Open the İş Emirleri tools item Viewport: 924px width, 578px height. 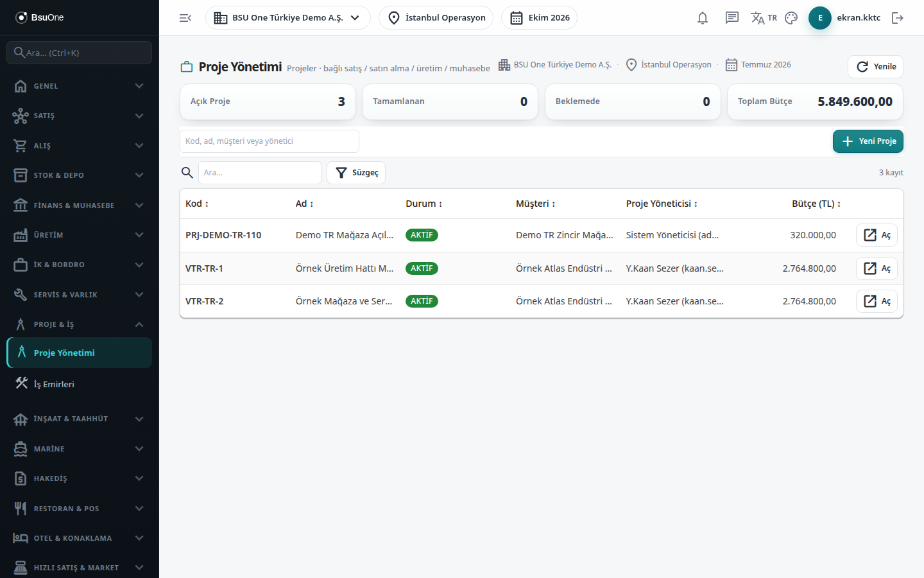pos(80,384)
